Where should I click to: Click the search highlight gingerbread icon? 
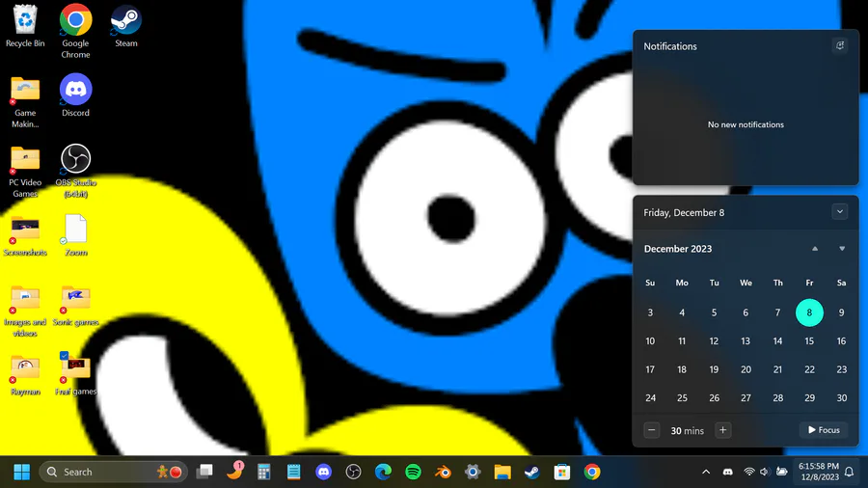(162, 472)
